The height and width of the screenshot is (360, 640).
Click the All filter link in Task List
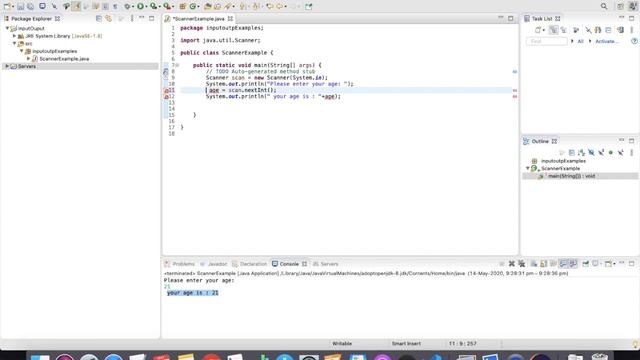580,41
